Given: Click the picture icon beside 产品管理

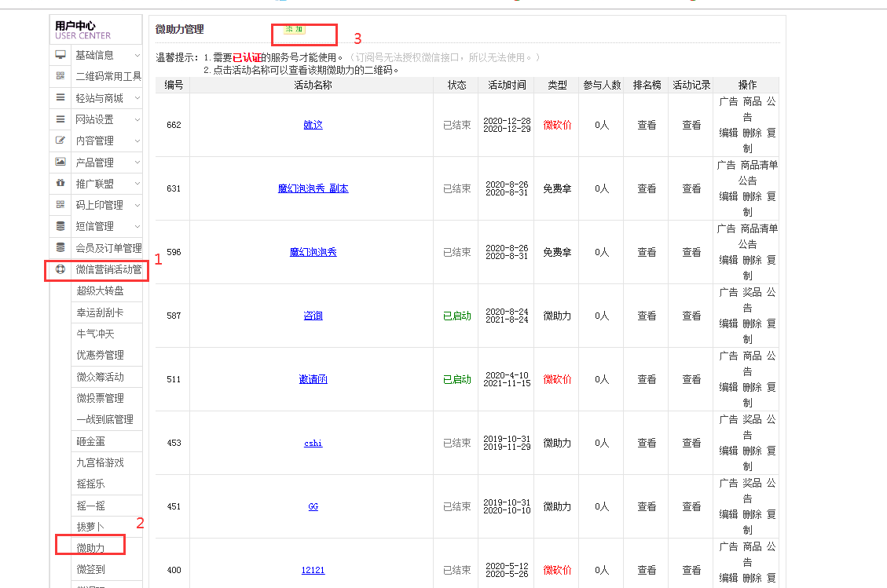Looking at the screenshot, I should (x=60, y=162).
